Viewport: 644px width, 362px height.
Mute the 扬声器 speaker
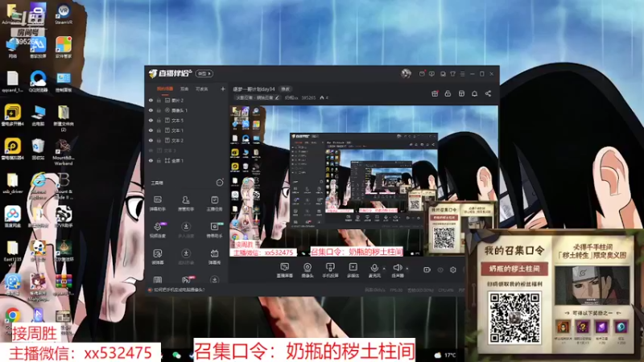(397, 270)
